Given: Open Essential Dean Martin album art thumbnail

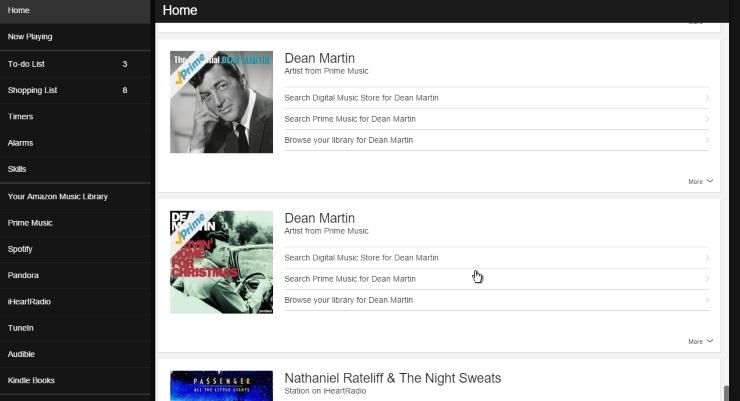Looking at the screenshot, I should 221,102.
